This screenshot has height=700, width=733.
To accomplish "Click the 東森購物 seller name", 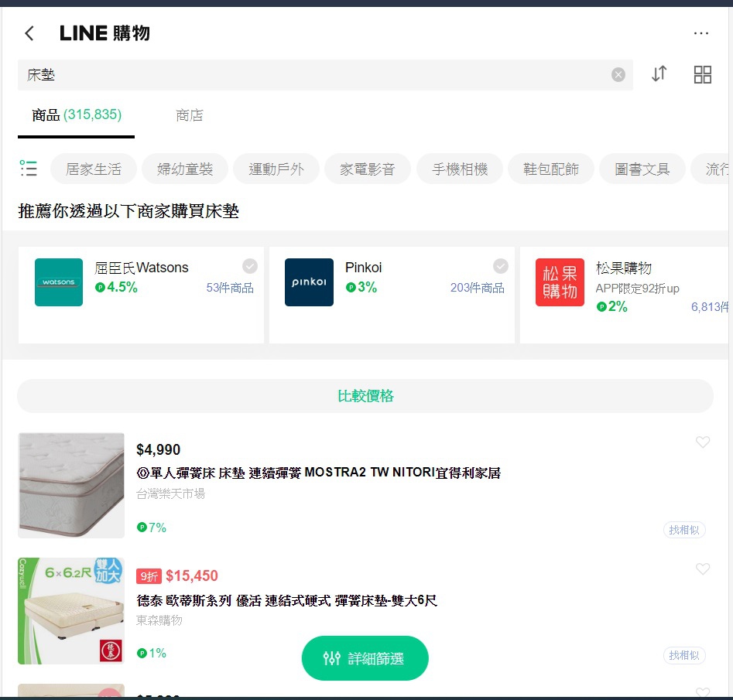I will (159, 620).
